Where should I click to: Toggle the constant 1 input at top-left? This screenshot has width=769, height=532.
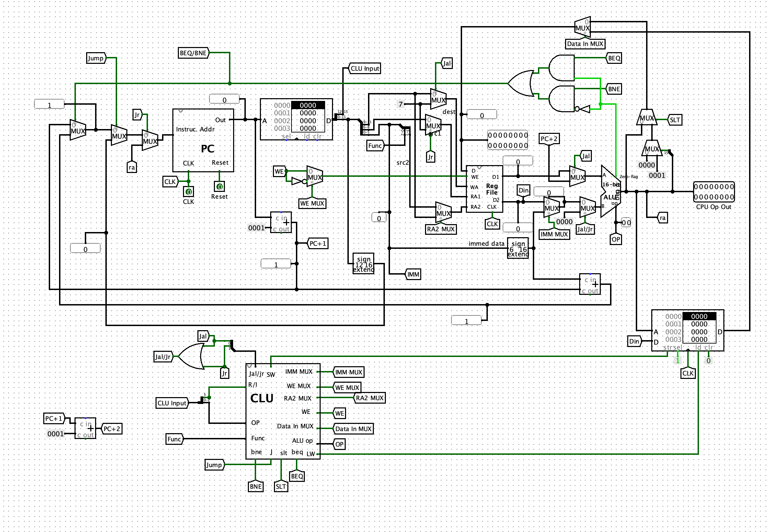pyautogui.click(x=49, y=104)
